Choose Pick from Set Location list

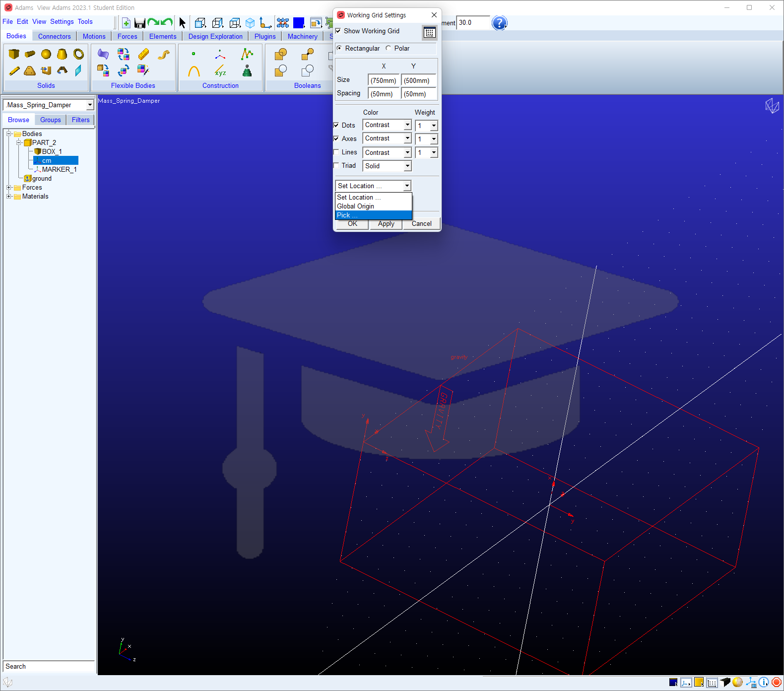373,215
